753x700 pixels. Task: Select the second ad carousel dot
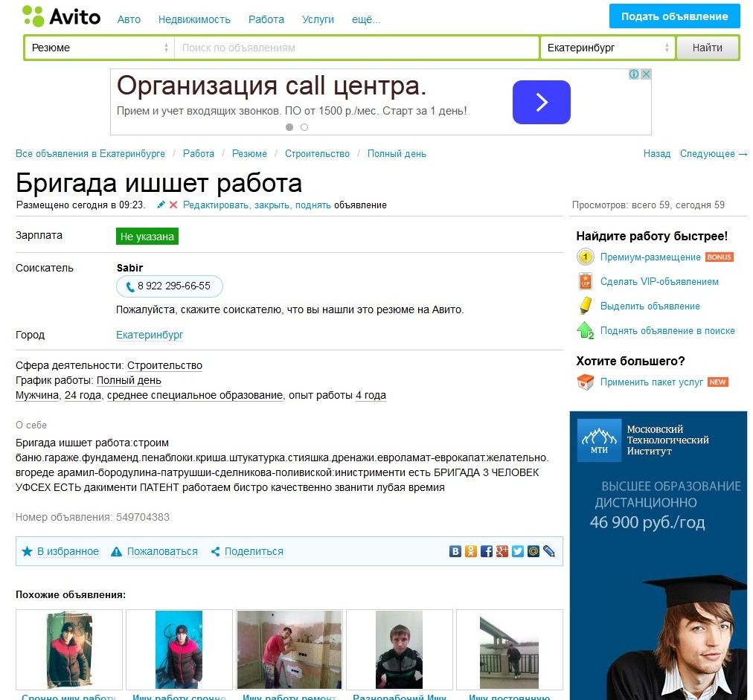tap(304, 127)
